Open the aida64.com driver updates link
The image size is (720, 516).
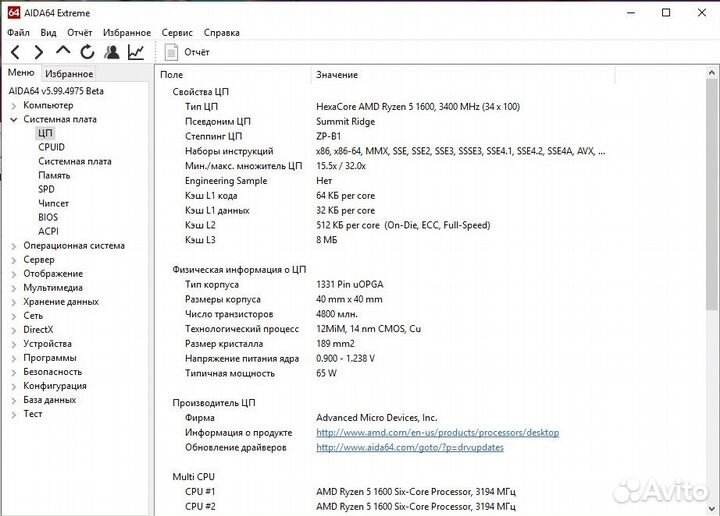410,447
